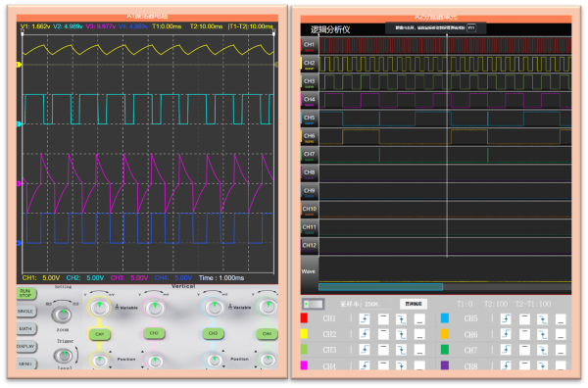Toggle the logic analyzer power switch
The width and height of the screenshot is (588, 388).
314,304
